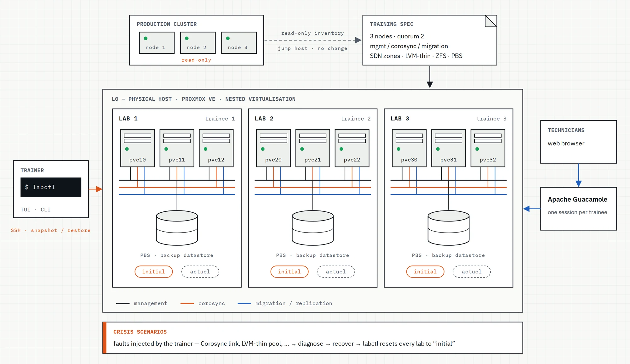This screenshot has width=630, height=364.
Task: Select production cluster node 2
Action: (x=198, y=43)
